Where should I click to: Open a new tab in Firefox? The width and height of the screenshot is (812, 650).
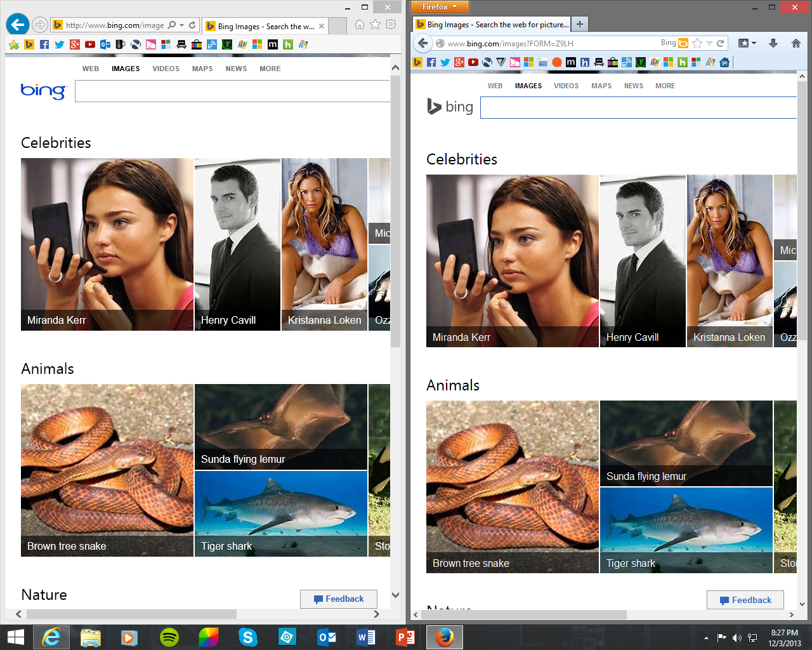click(580, 23)
